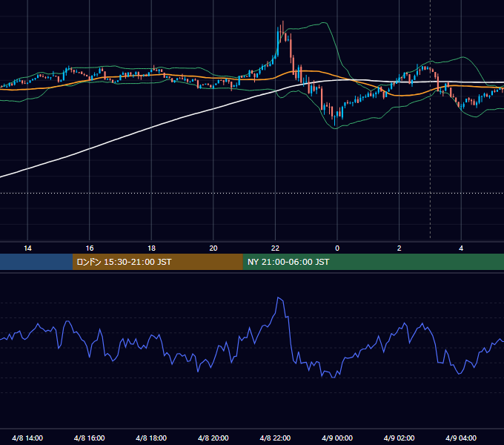The width and height of the screenshot is (504, 445).
Task: Click the 4/9 00:00 label on oscillator axis
Action: (x=337, y=438)
